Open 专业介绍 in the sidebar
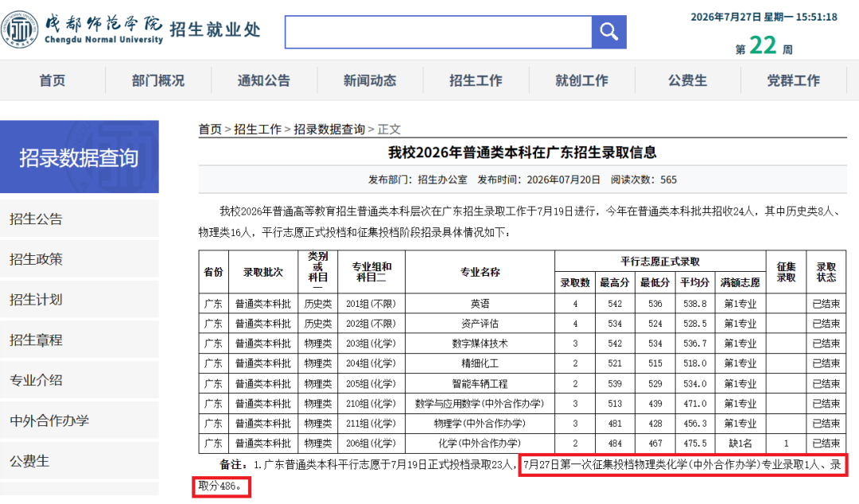859x504 pixels. [80, 380]
